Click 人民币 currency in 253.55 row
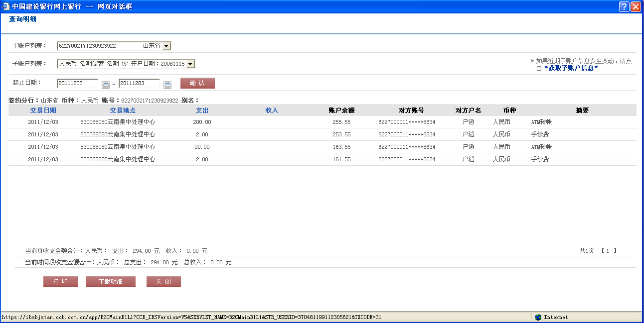 [x=501, y=134]
